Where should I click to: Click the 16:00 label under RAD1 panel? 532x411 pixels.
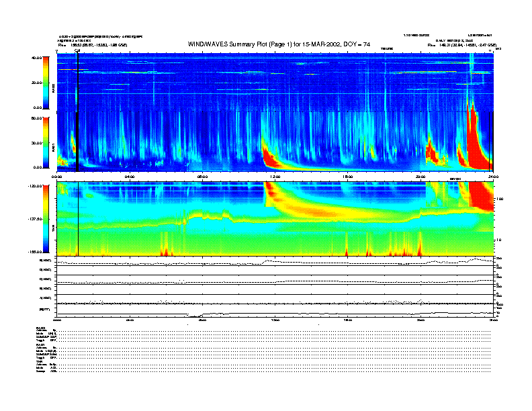tap(348, 177)
